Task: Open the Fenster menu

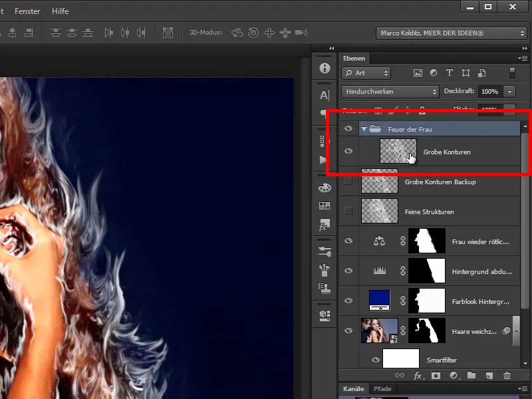Action: coord(27,11)
